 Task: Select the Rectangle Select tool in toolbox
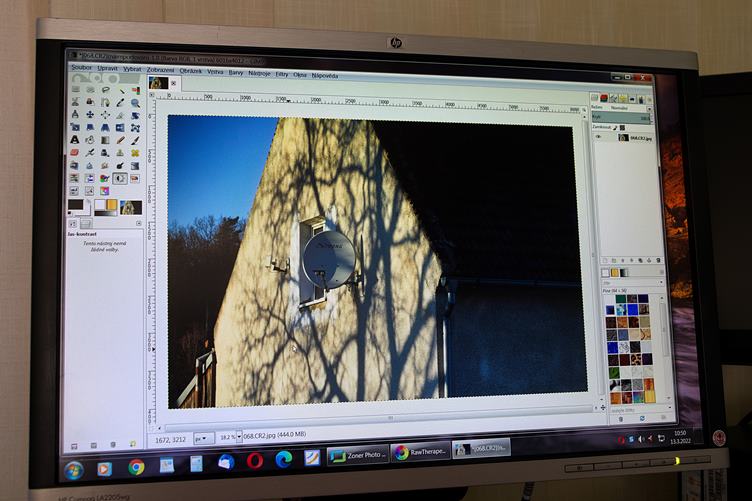(76, 89)
